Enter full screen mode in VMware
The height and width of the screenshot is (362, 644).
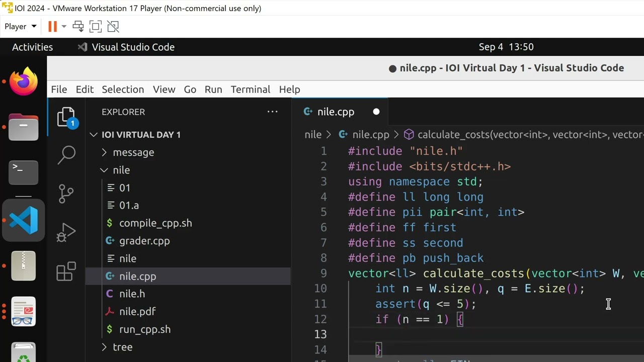tap(95, 26)
